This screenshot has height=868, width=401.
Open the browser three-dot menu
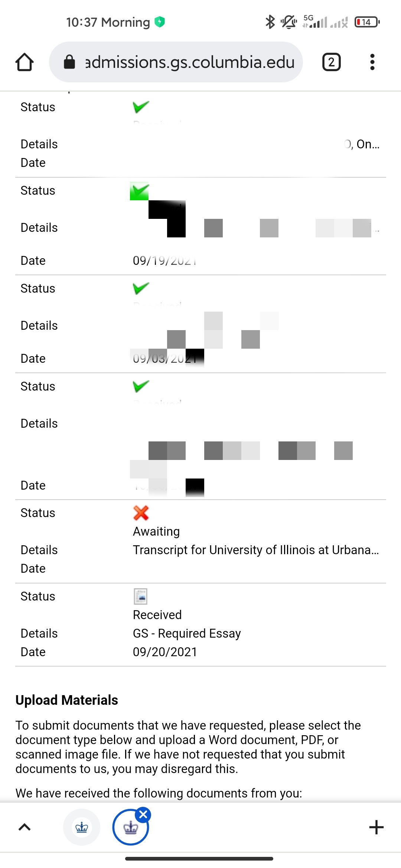(x=372, y=62)
